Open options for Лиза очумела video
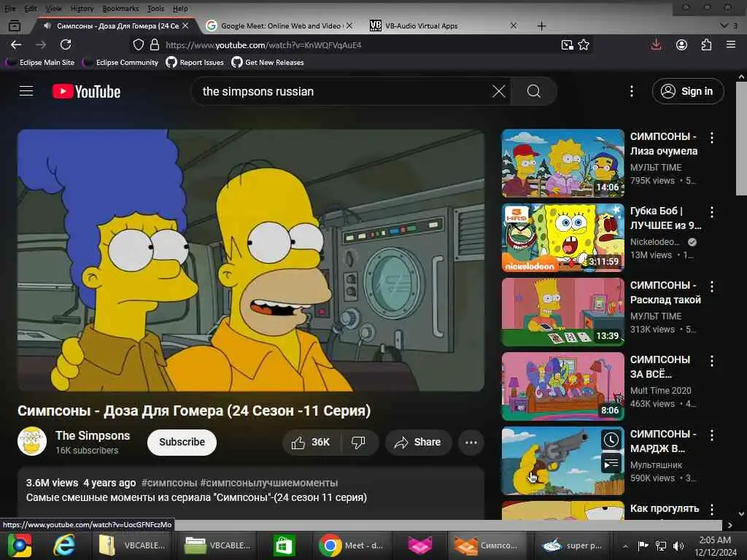The height and width of the screenshot is (560, 747). coord(712,138)
